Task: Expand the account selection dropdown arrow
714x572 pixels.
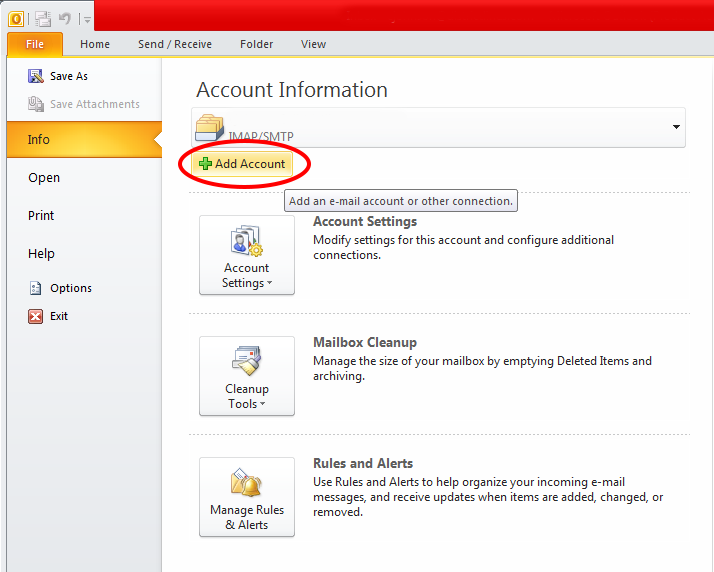Action: [676, 128]
